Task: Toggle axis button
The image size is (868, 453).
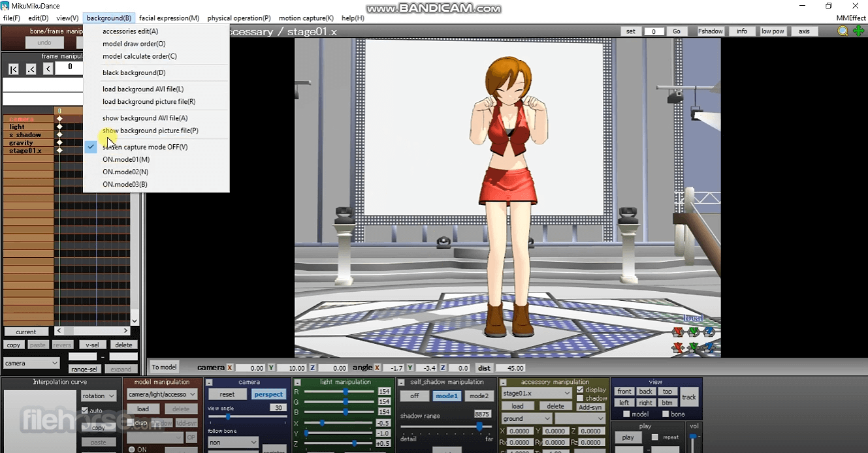Action: [804, 31]
